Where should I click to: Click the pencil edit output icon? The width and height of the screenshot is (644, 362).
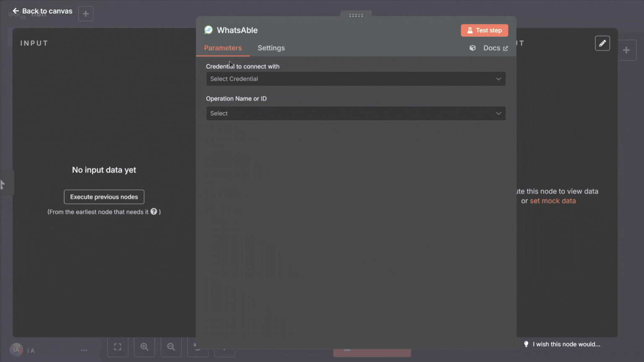coord(602,43)
